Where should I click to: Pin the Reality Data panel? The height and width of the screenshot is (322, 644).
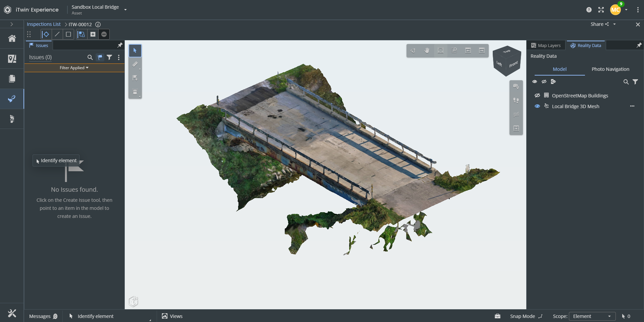[x=639, y=45]
